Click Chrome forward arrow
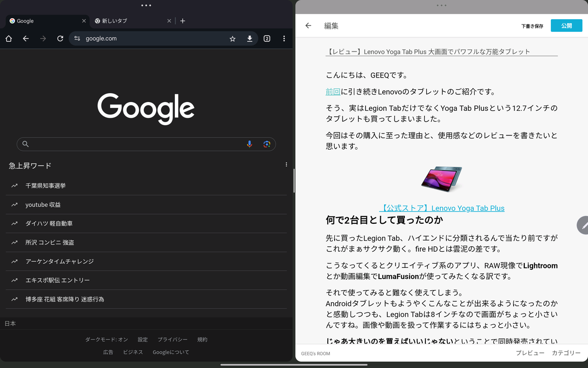 point(43,38)
